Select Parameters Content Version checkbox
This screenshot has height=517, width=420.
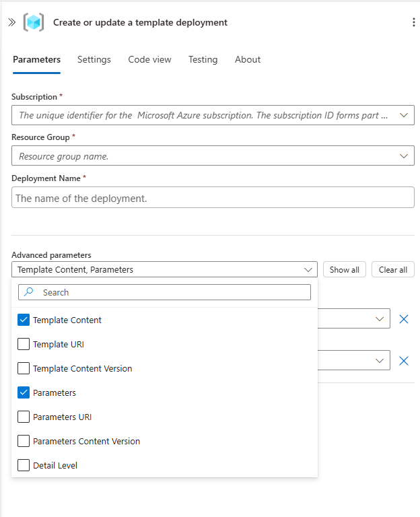click(24, 441)
